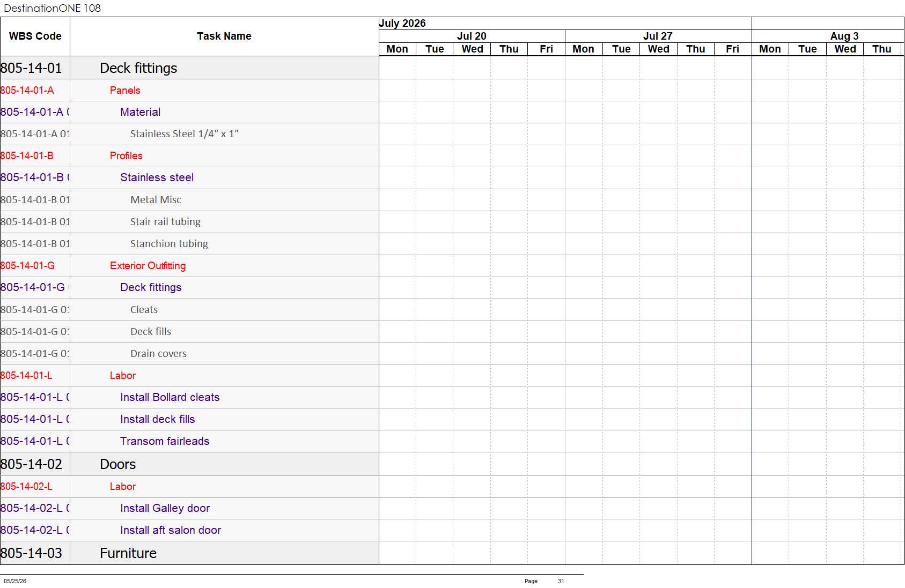This screenshot has width=905, height=588.
Task: Select the Drain covers task
Action: tap(158, 354)
